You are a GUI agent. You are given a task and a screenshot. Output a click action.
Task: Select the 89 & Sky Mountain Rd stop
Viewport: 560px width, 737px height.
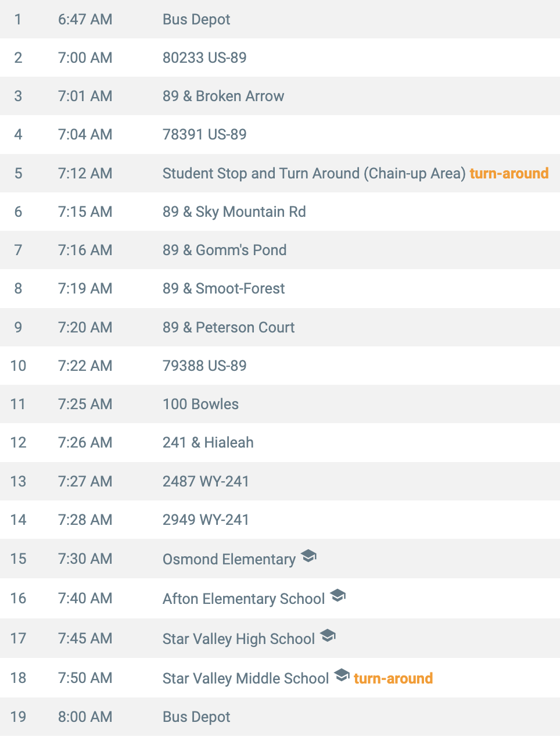pos(280,212)
